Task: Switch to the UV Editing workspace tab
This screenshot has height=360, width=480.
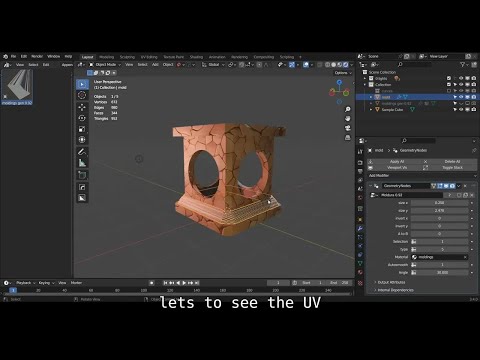Action: (x=149, y=57)
